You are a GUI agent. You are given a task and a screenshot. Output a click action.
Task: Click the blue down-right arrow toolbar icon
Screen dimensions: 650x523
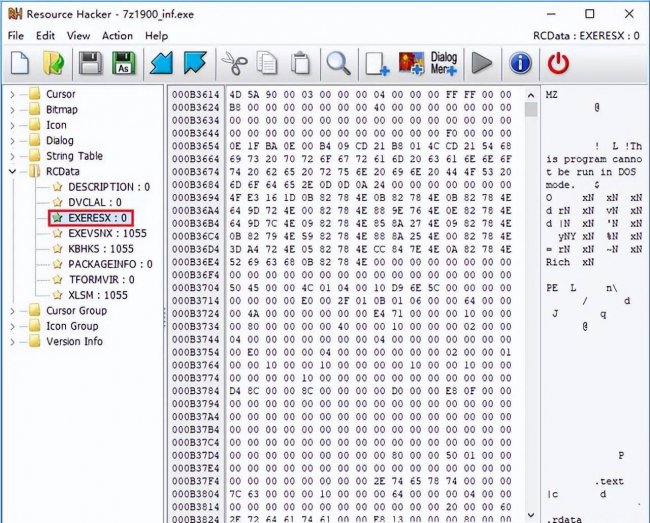point(195,63)
